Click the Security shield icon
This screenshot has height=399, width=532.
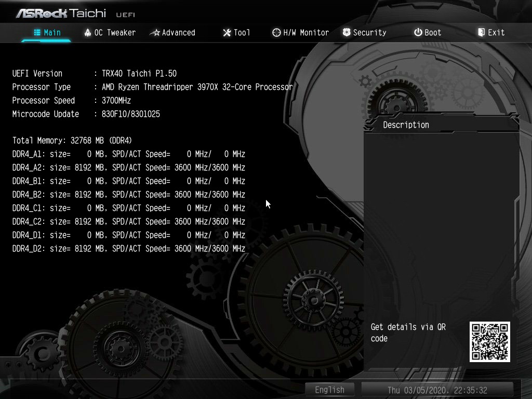347,33
